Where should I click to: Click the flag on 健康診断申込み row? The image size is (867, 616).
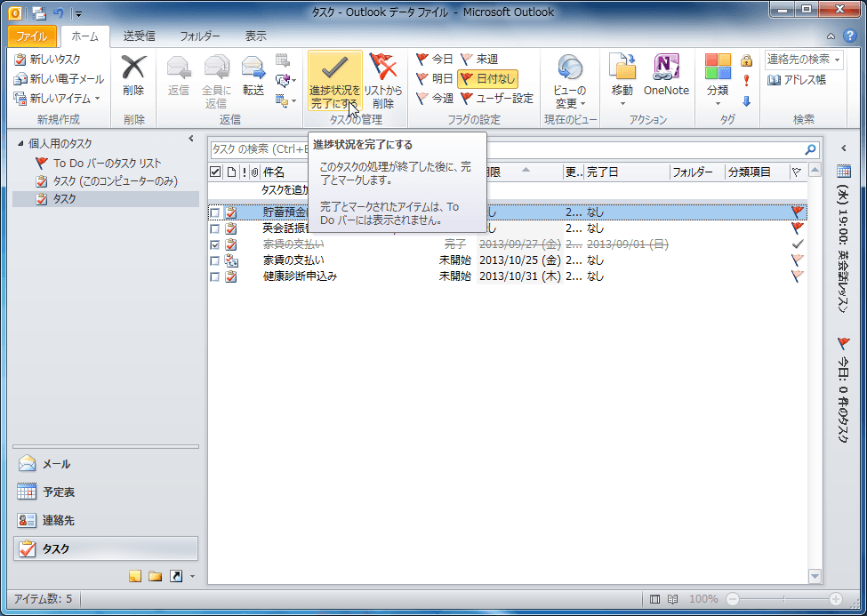pyautogui.click(x=798, y=276)
